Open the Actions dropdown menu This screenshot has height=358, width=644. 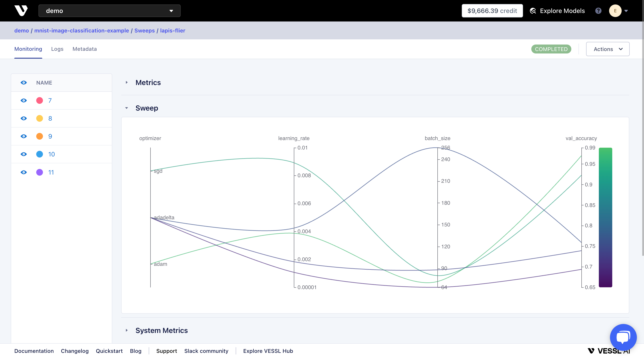coord(608,49)
